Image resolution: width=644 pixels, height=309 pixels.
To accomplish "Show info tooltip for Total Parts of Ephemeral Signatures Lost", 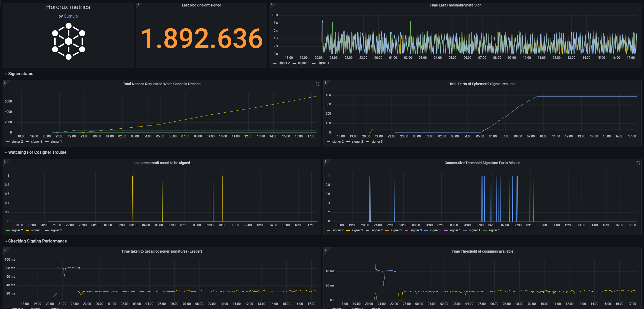I will (326, 83).
